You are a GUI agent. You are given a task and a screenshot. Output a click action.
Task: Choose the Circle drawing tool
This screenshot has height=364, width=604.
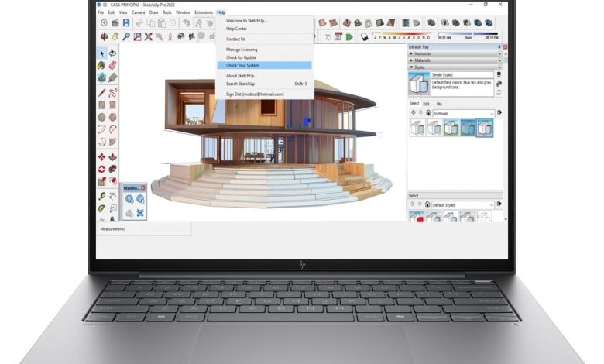pyautogui.click(x=101, y=117)
